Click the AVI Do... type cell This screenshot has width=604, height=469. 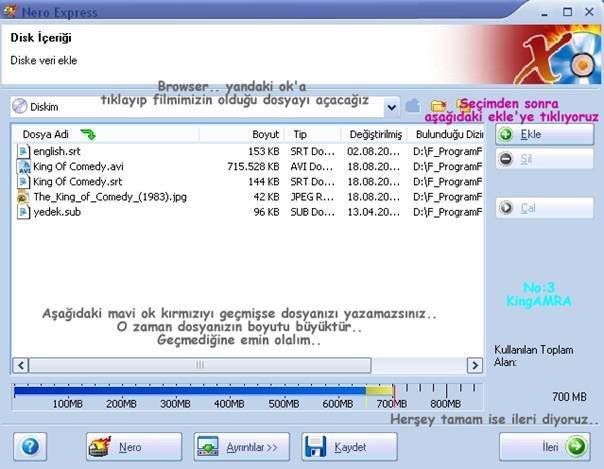pyautogui.click(x=311, y=166)
